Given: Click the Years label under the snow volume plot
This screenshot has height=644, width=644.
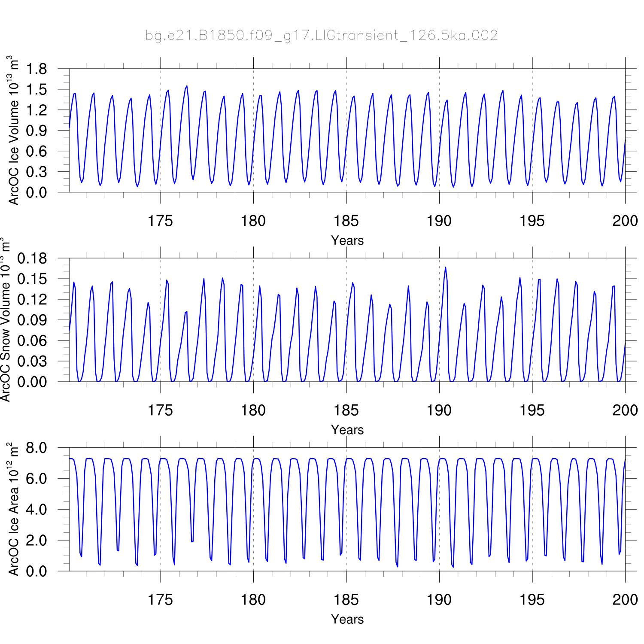Looking at the screenshot, I should (x=347, y=430).
